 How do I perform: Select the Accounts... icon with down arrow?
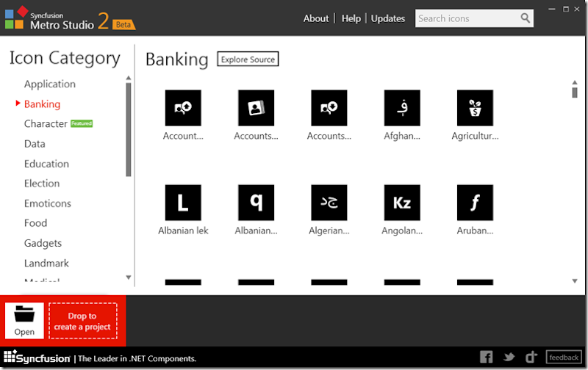point(329,108)
